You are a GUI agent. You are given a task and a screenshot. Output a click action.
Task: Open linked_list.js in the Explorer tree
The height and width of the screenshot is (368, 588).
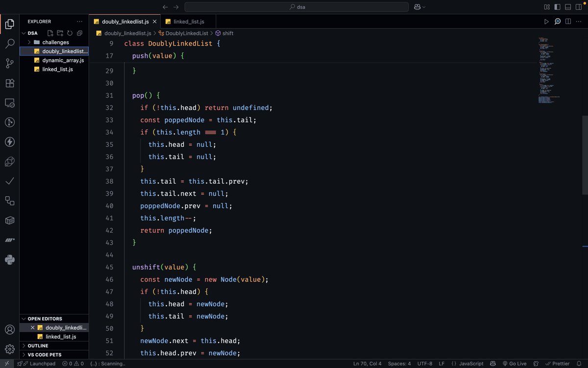(x=54, y=69)
